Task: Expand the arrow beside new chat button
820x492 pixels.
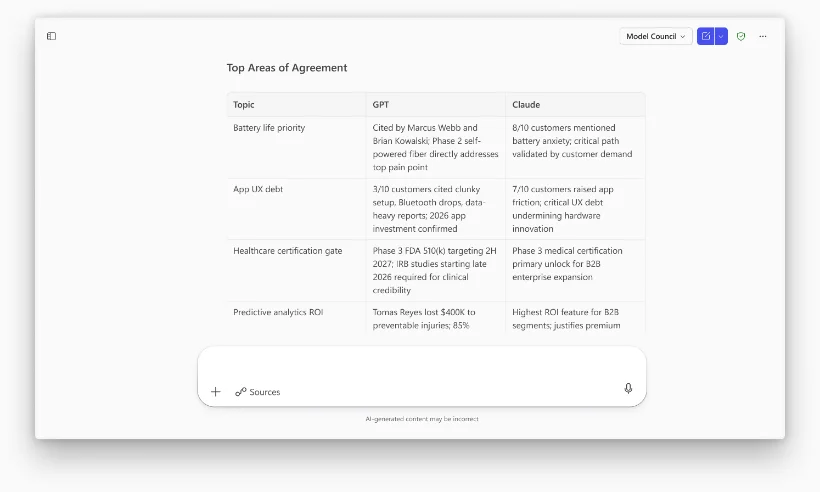Action: pos(721,36)
